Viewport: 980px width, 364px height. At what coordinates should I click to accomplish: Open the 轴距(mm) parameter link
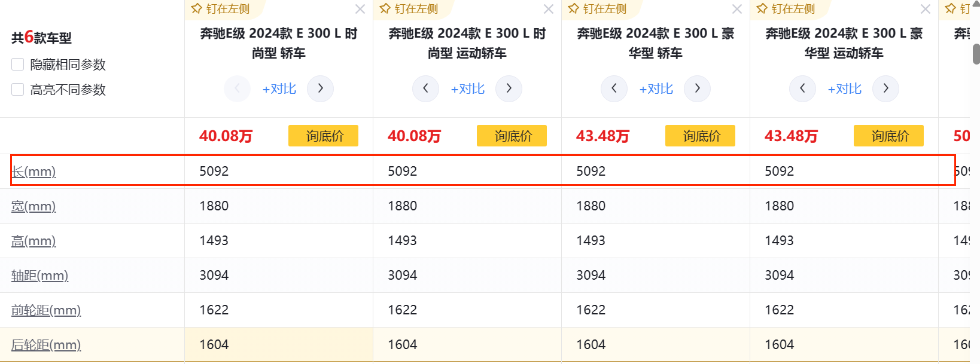click(x=40, y=276)
